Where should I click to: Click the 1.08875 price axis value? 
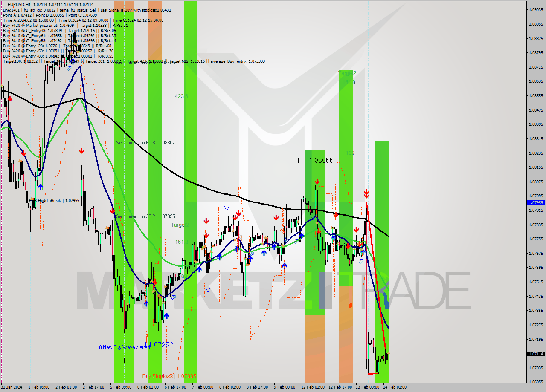click(536, 38)
